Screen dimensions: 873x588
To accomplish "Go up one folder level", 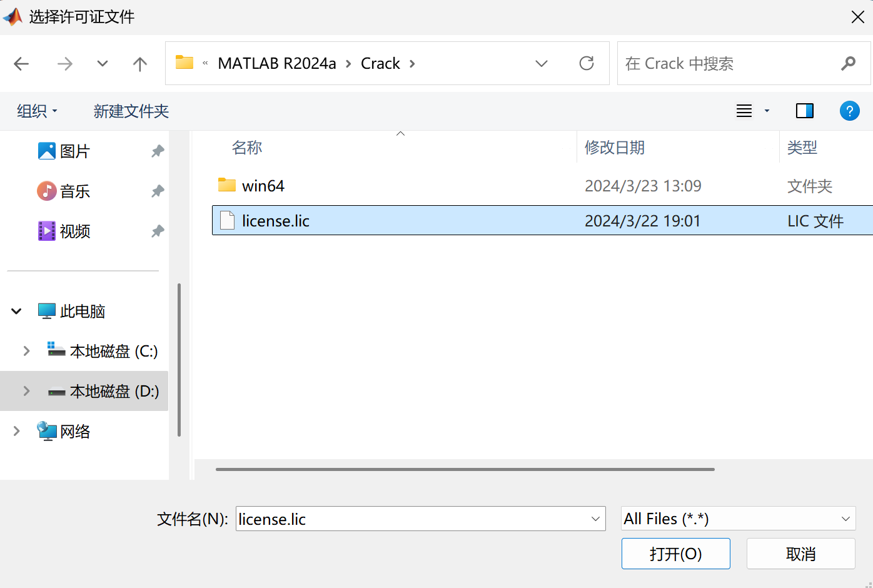I will 139,63.
